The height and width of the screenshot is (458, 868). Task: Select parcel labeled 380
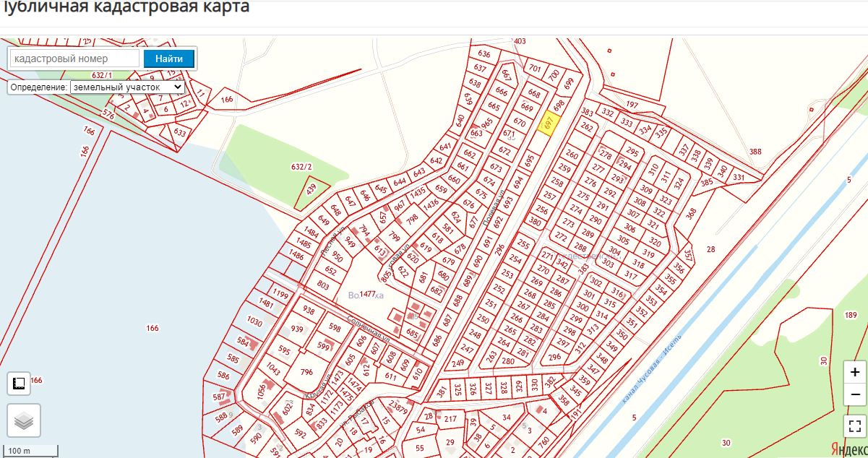pos(535,222)
